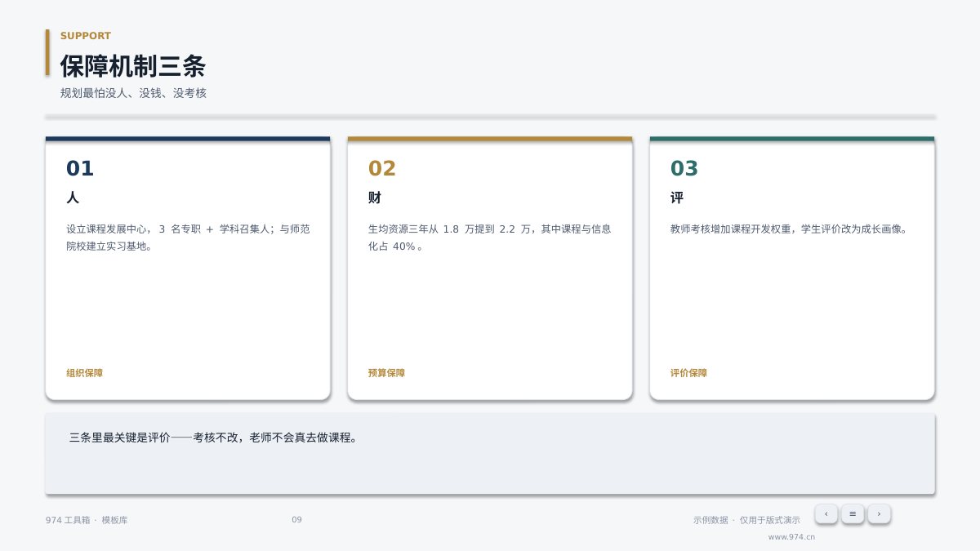Advance to next slide arrow

879,513
